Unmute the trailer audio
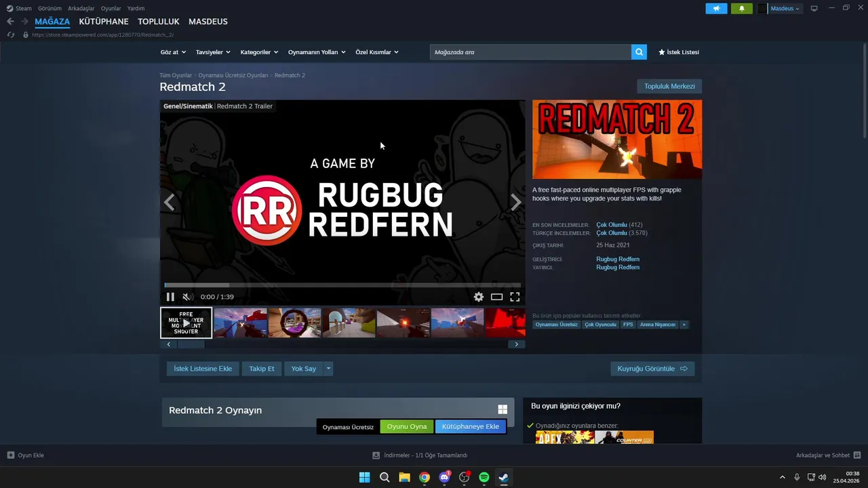 [187, 297]
